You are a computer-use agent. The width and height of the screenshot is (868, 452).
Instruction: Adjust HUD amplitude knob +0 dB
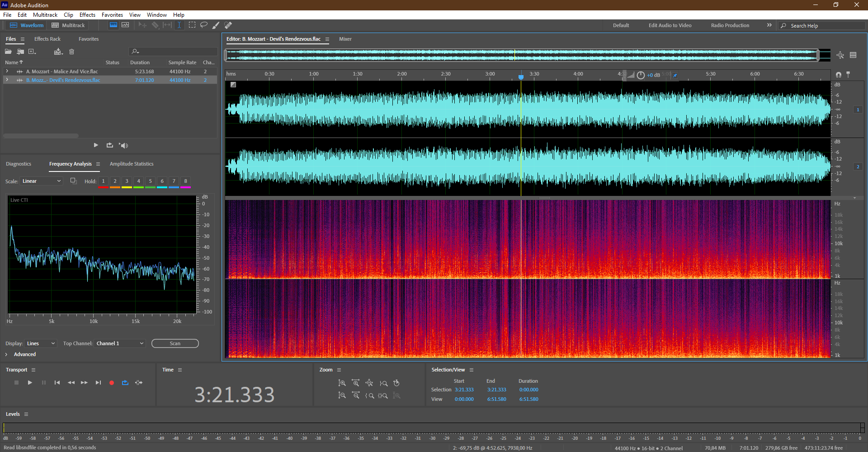[x=641, y=76]
